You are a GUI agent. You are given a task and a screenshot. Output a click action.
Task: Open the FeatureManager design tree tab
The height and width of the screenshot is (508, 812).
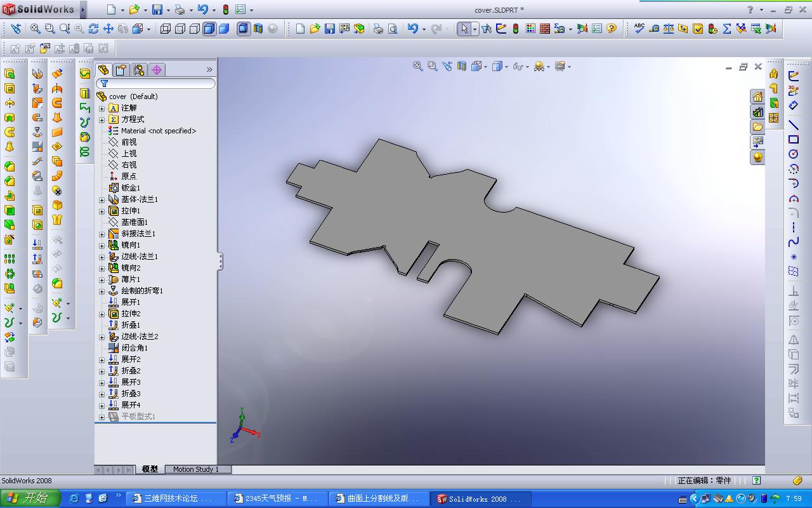(103, 70)
